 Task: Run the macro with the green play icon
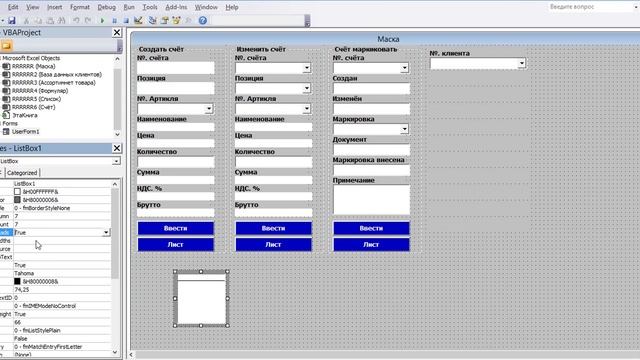(102, 20)
